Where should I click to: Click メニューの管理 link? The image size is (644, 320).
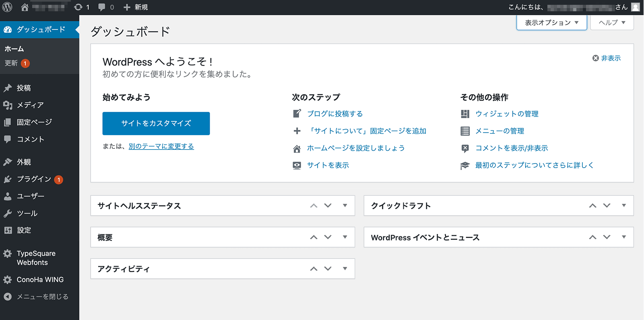[x=500, y=131]
